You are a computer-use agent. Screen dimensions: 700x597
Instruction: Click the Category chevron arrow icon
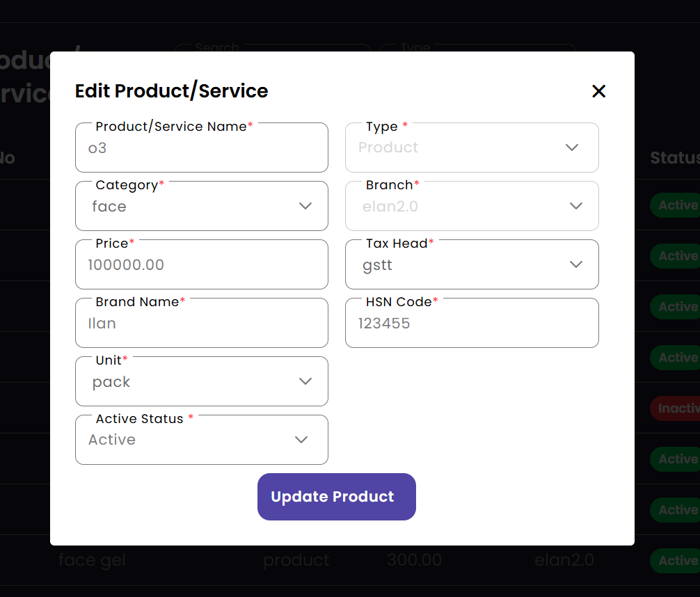tap(305, 206)
